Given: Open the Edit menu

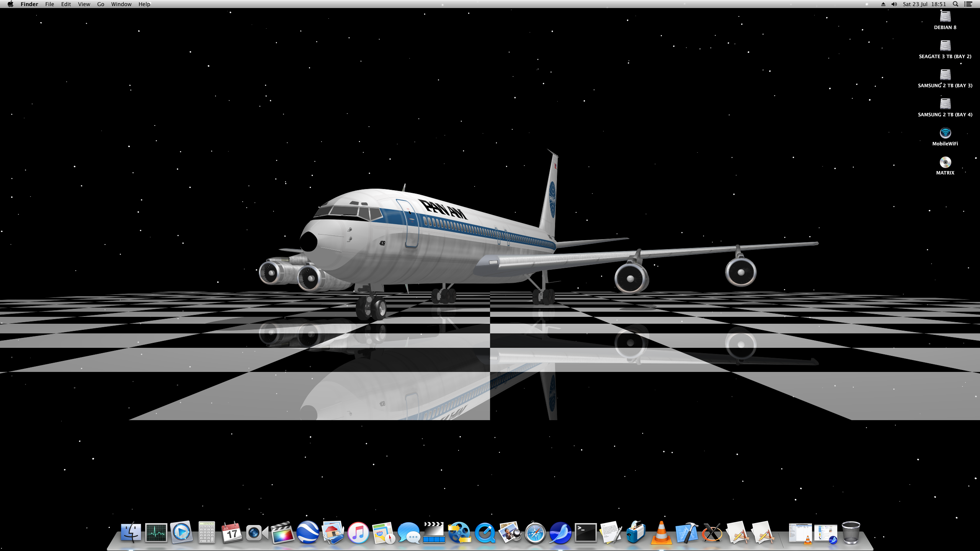Looking at the screenshot, I should tap(66, 4).
